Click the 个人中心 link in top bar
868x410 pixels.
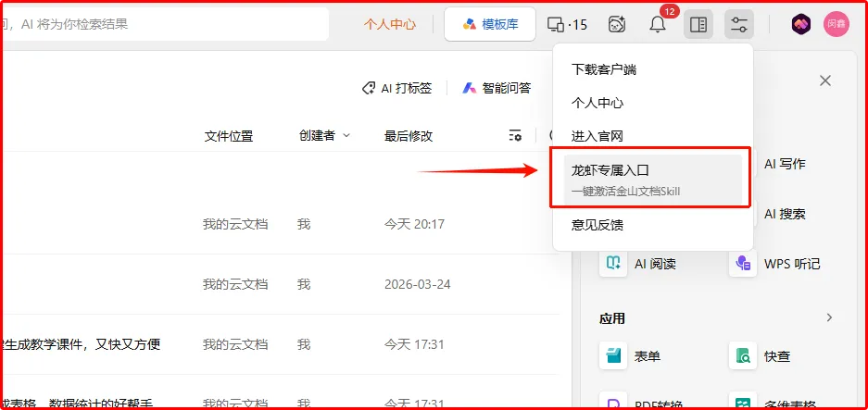point(390,24)
